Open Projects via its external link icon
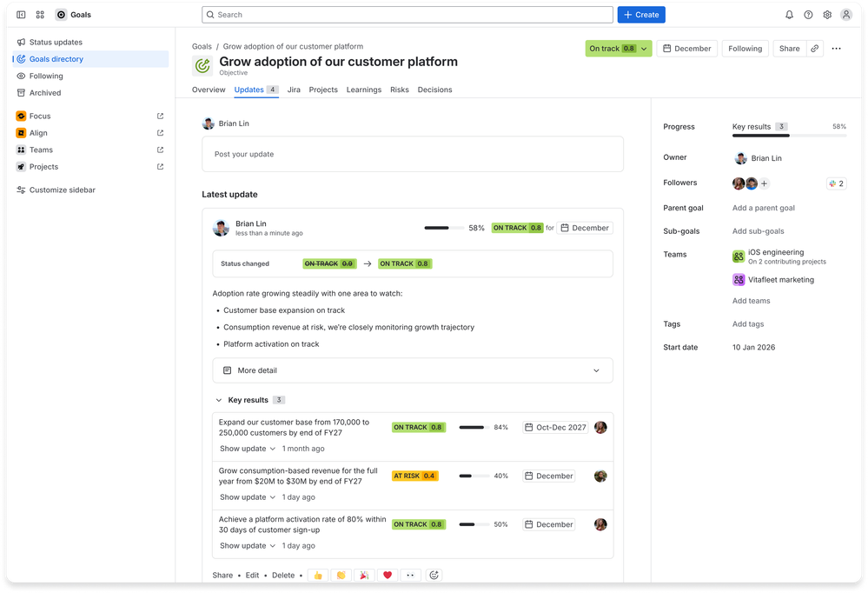Screen dimensions: 868x593 160,167
